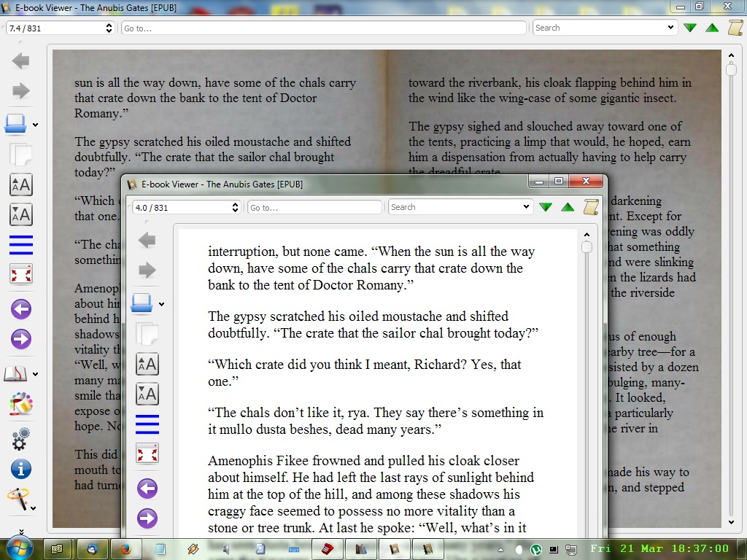
Task: Toggle full screen in the front viewer window
Action: click(x=147, y=454)
